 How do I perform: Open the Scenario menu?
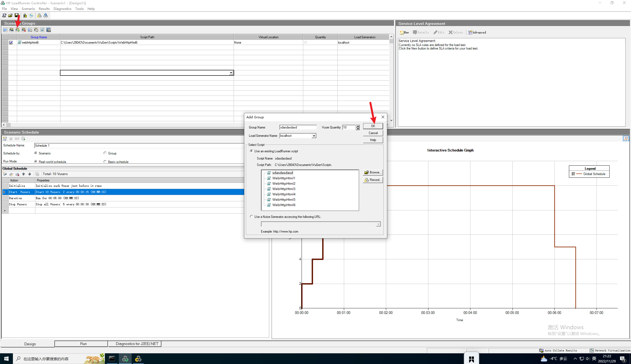coord(28,9)
